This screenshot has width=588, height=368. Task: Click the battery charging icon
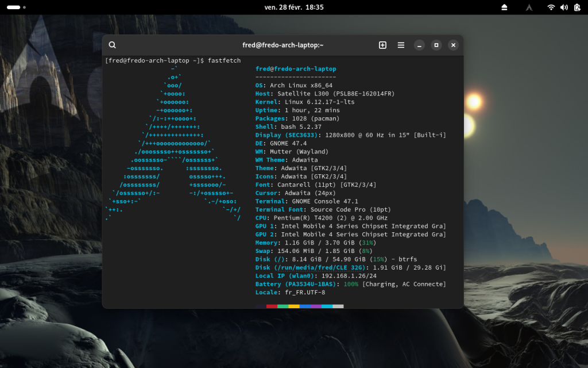click(x=577, y=7)
